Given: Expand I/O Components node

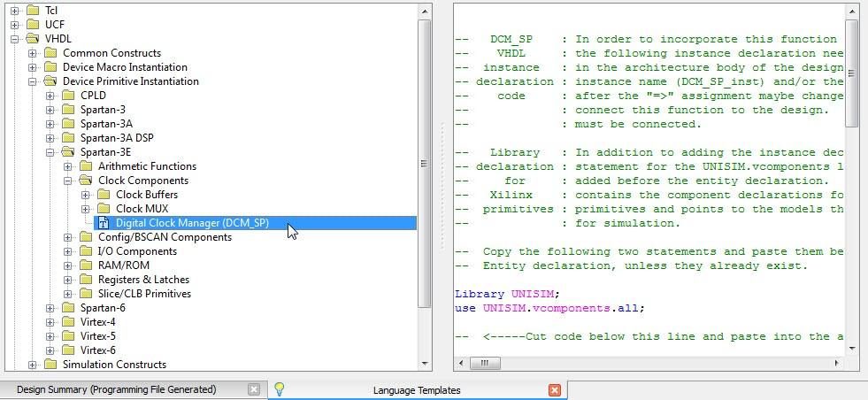Looking at the screenshot, I should click(x=67, y=251).
